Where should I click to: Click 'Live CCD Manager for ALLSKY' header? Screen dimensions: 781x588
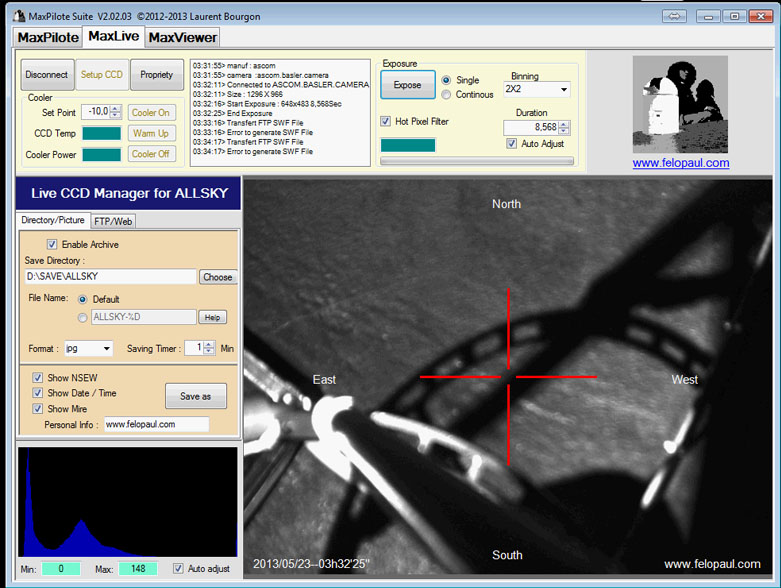[x=130, y=193]
